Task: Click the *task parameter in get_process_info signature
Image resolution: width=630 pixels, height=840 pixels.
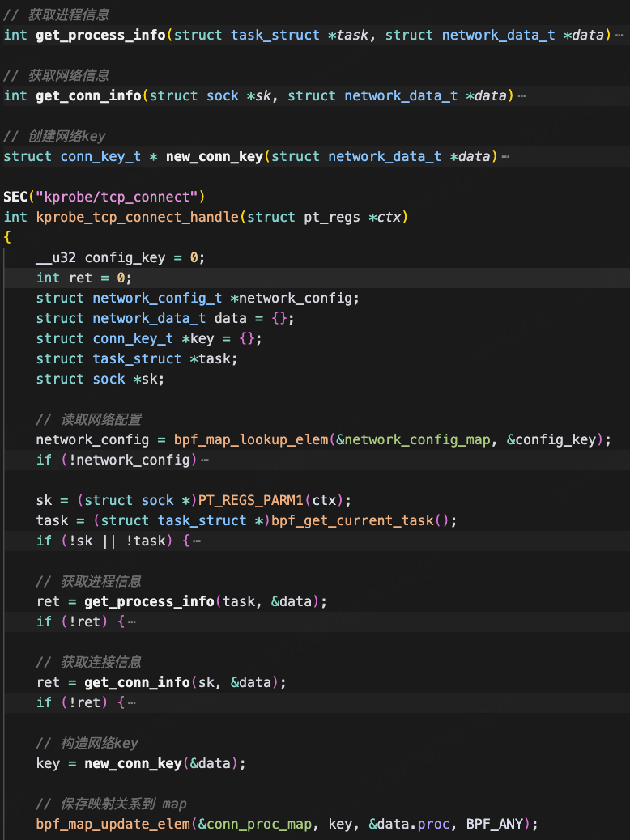Action: click(x=348, y=36)
